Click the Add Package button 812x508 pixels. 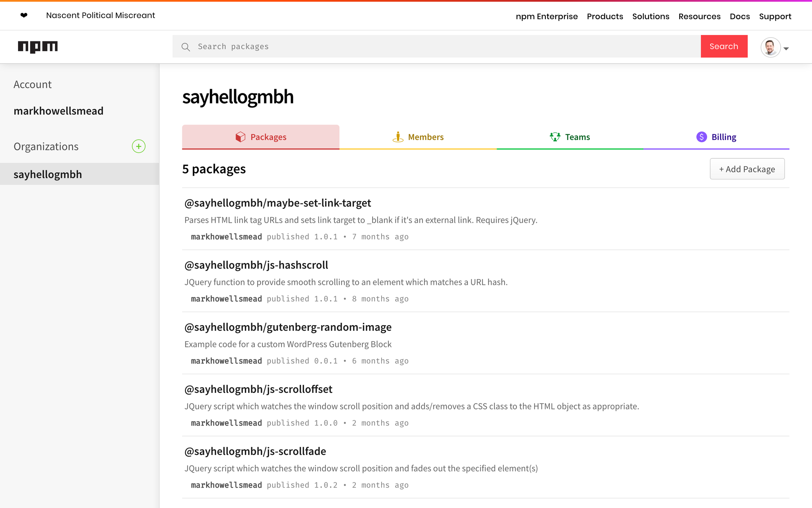pyautogui.click(x=747, y=169)
